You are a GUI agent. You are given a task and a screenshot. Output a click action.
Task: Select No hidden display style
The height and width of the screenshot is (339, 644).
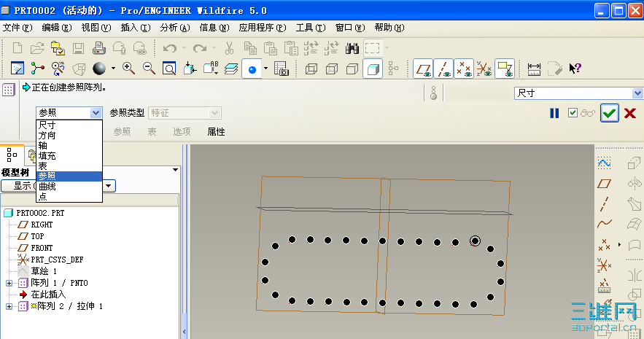click(x=352, y=69)
